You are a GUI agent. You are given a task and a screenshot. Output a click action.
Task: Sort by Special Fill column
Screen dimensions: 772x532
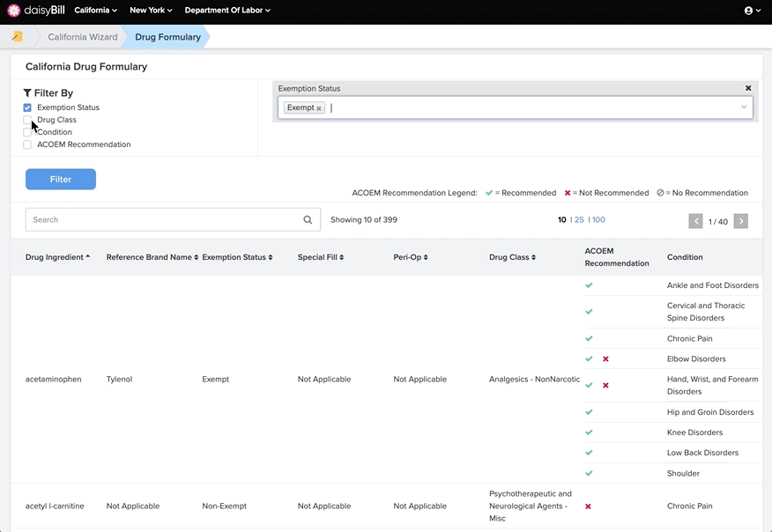[321, 257]
